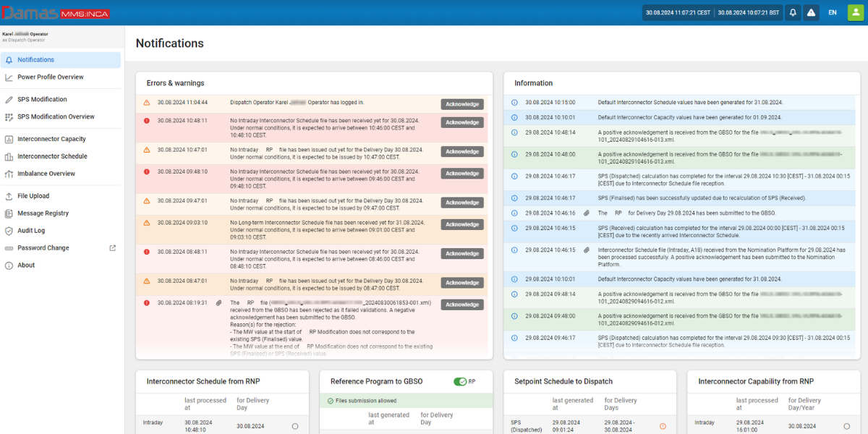Open attachment paperclip on 08:19:31 rejected file error
868x434 pixels.
(218, 303)
